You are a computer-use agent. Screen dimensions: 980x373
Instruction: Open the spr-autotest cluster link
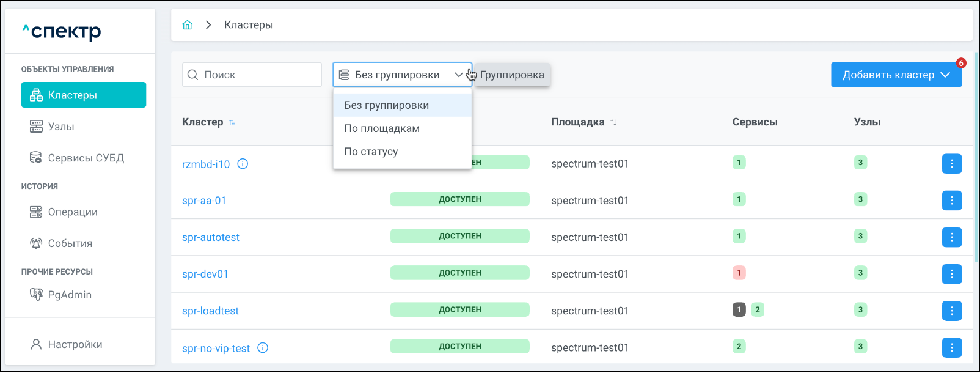pyautogui.click(x=211, y=237)
